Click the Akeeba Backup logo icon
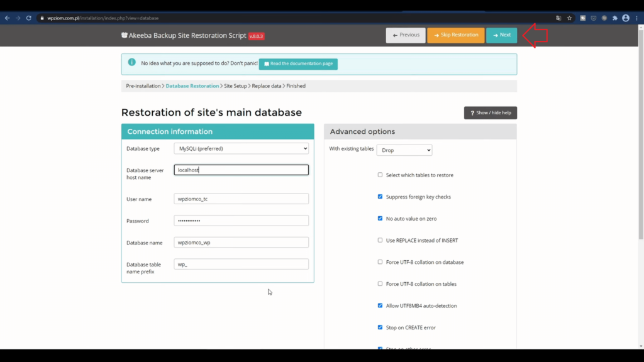 pos(125,35)
